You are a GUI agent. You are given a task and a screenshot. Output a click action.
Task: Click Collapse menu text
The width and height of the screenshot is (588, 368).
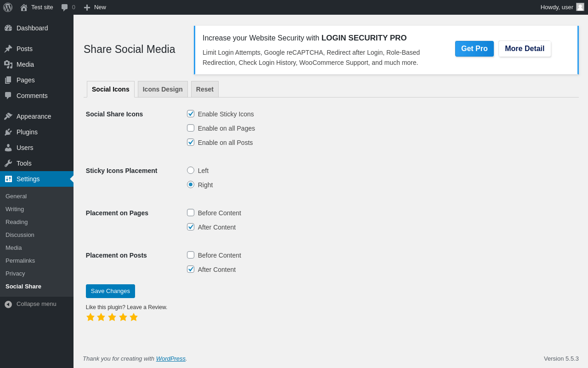click(x=36, y=304)
